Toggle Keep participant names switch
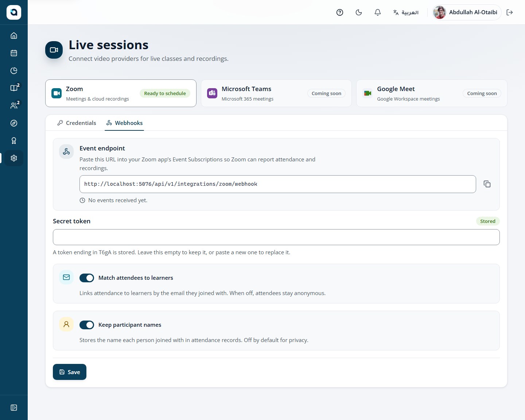 point(87,325)
